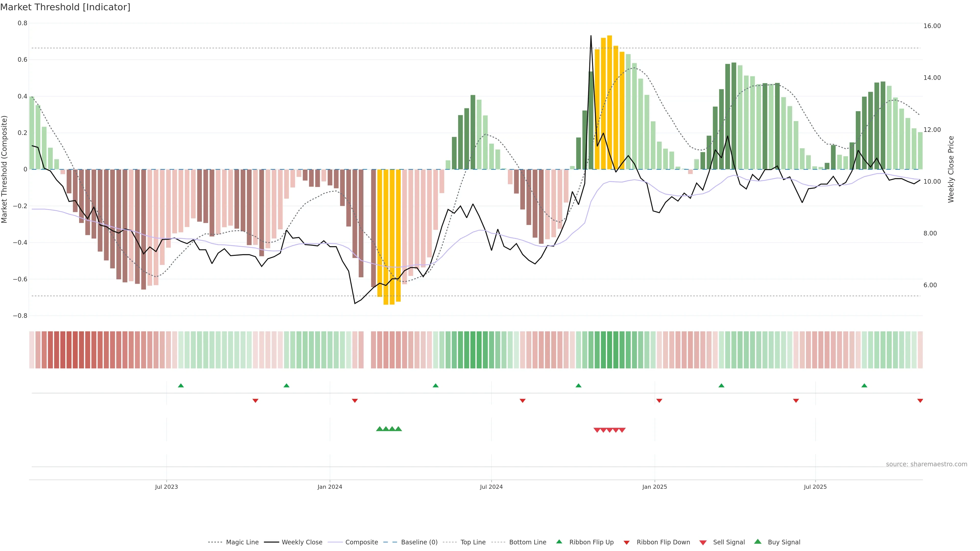Viewport: 980px width, 551px height.
Task: Click the first green ribbon flip up marker
Action: coord(181,386)
